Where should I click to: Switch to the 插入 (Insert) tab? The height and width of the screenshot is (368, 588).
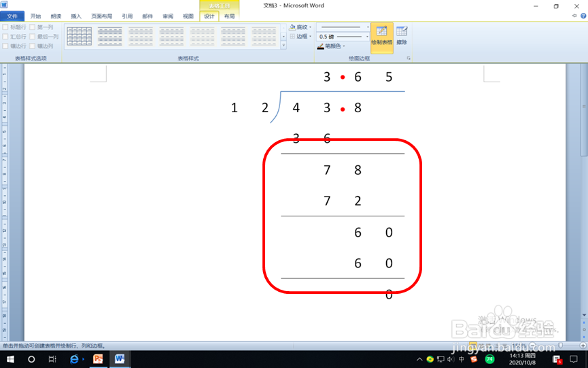[x=76, y=16]
